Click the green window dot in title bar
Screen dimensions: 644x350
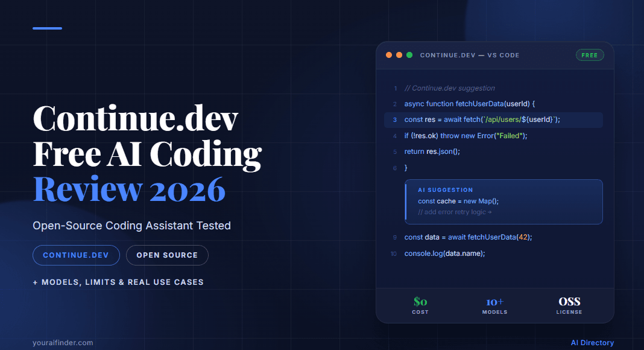point(409,55)
